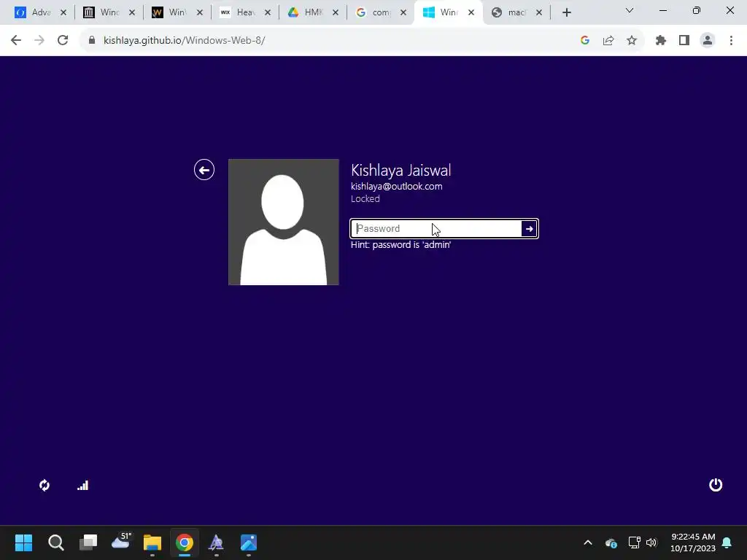Click the browser back arrow
Screen dimensions: 747x560
[16, 41]
